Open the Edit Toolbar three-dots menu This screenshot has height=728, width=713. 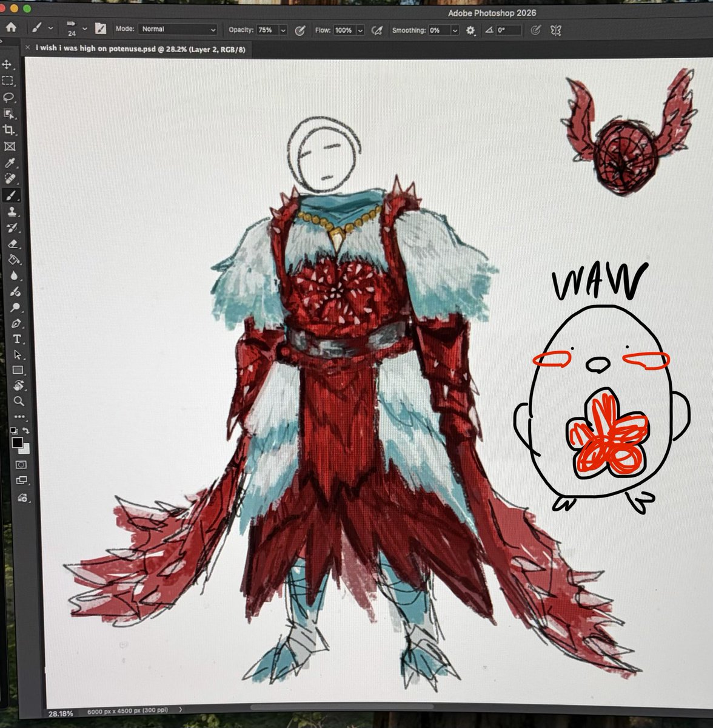(19, 417)
